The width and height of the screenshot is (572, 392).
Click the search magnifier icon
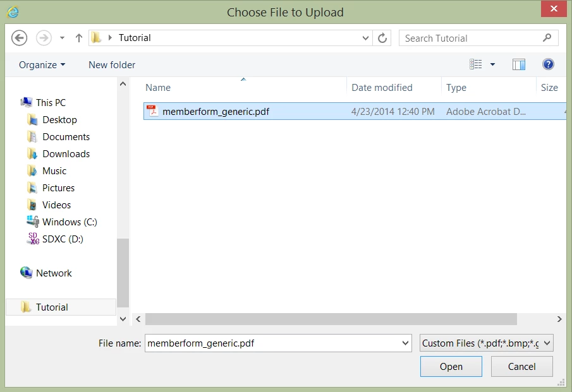[x=547, y=37]
